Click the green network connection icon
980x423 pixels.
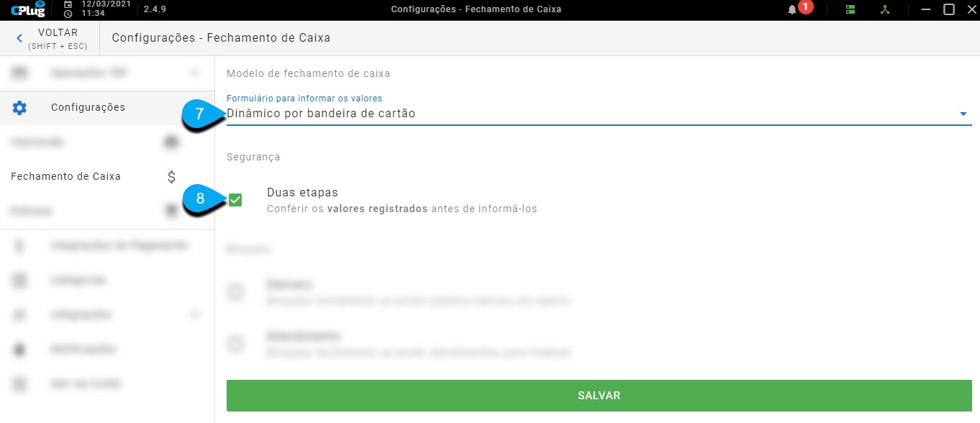884,10
